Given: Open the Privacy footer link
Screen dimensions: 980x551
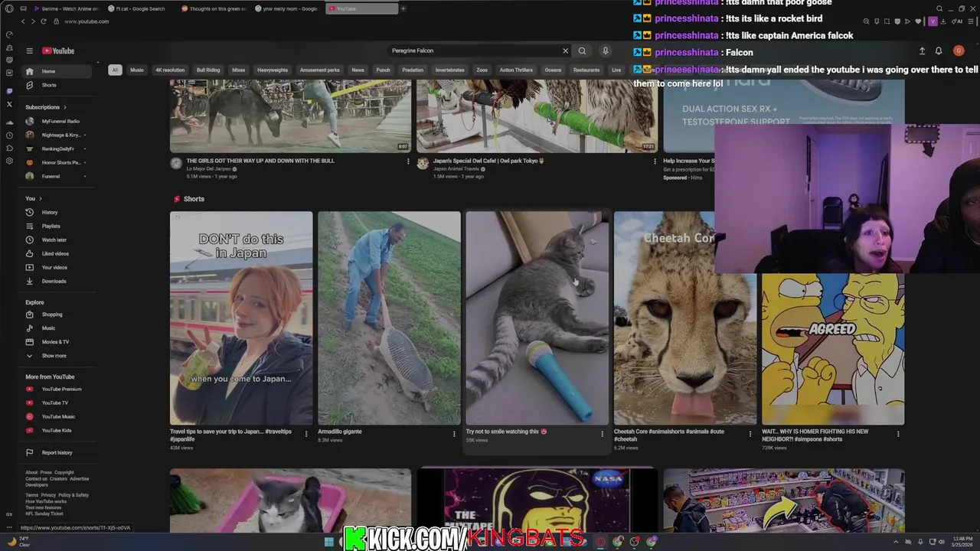Looking at the screenshot, I should [x=48, y=495].
